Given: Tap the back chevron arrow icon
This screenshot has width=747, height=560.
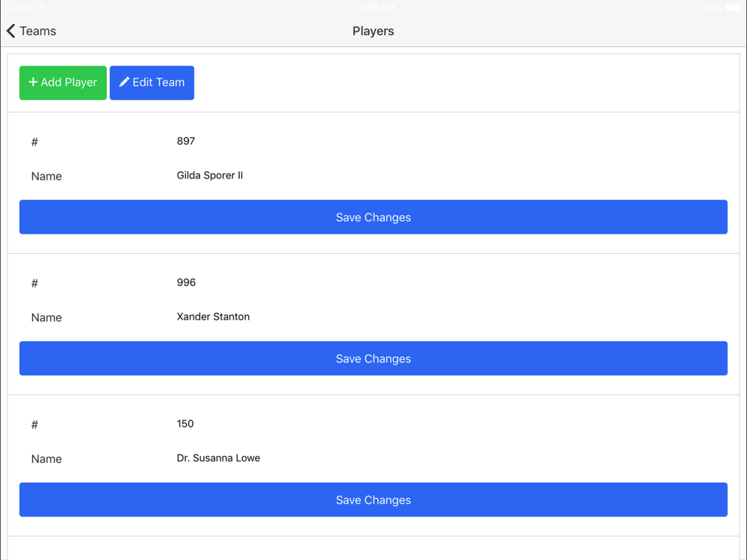Looking at the screenshot, I should point(11,31).
